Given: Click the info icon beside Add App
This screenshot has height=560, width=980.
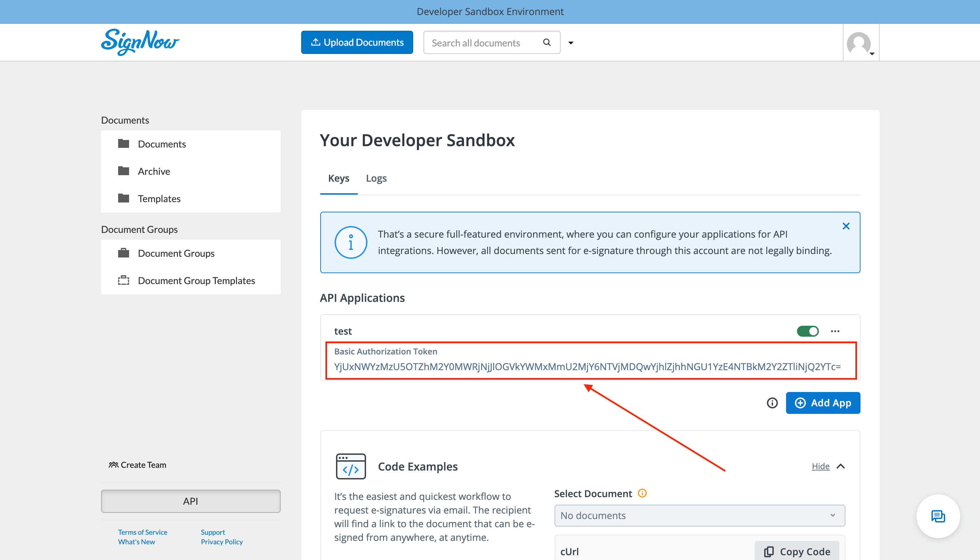Looking at the screenshot, I should point(772,403).
